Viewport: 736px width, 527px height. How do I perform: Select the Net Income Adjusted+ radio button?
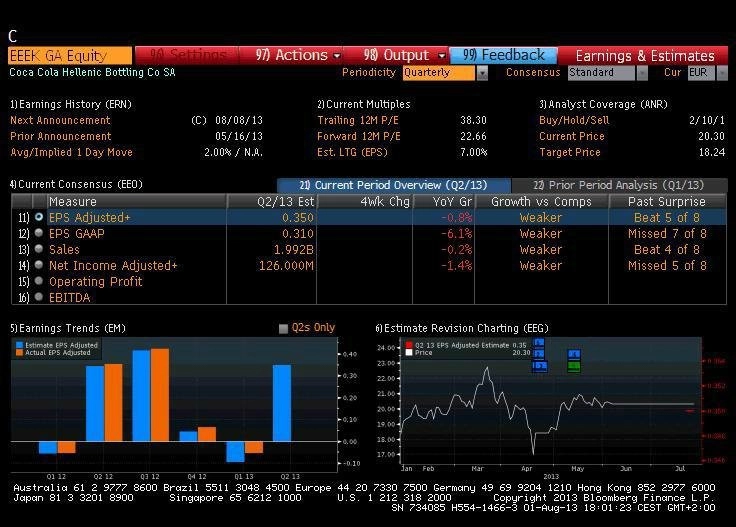pyautogui.click(x=39, y=265)
